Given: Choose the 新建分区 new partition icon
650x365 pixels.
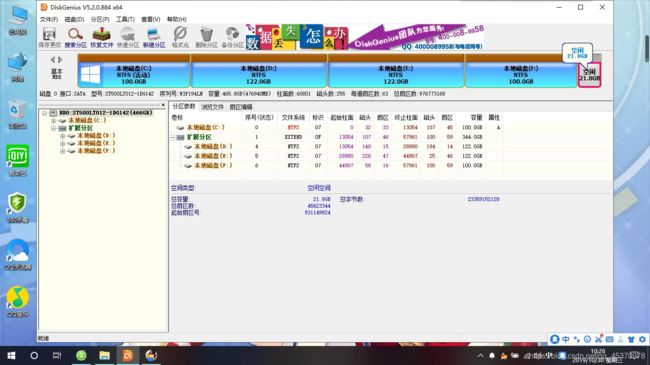Looking at the screenshot, I should (154, 37).
